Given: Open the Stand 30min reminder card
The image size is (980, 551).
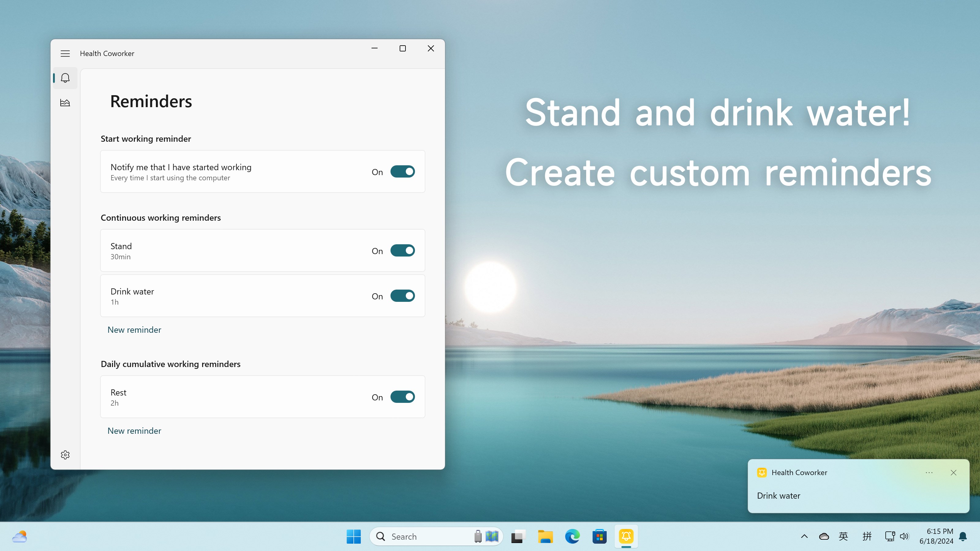Looking at the screenshot, I should pyautogui.click(x=228, y=251).
